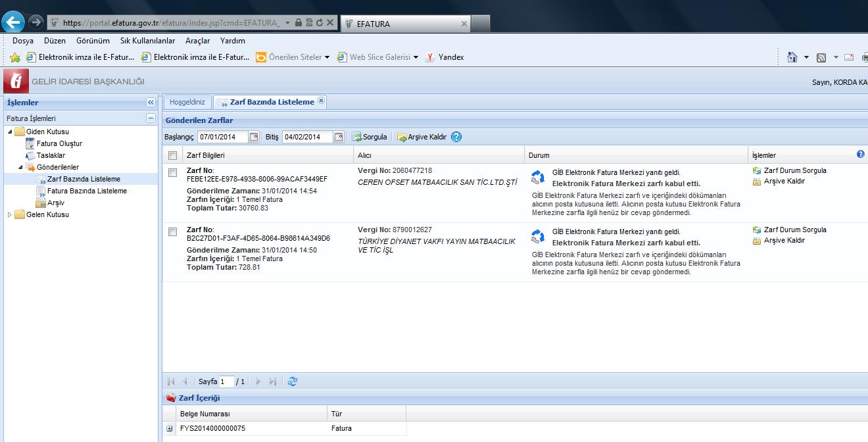Screen dimensions: 868x442
Task: Open the Araçlar menu
Action: tap(197, 41)
